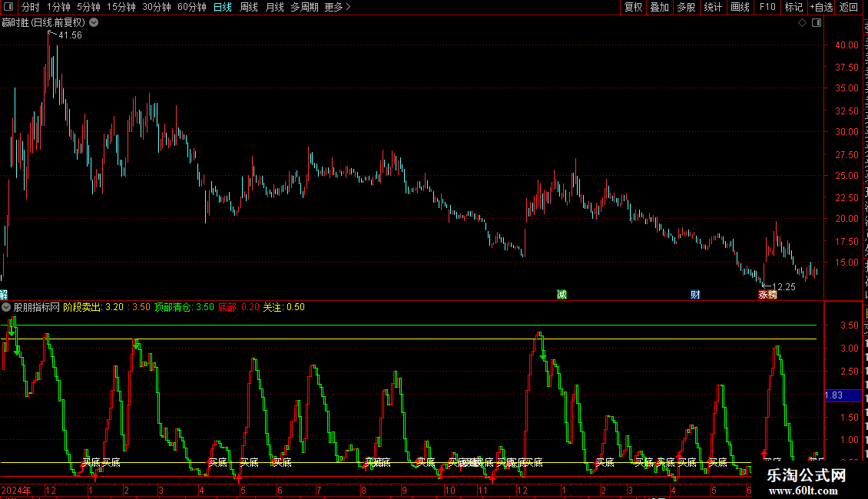Select the 日线 daily period
Screen dimensions: 868x499
click(x=223, y=7)
